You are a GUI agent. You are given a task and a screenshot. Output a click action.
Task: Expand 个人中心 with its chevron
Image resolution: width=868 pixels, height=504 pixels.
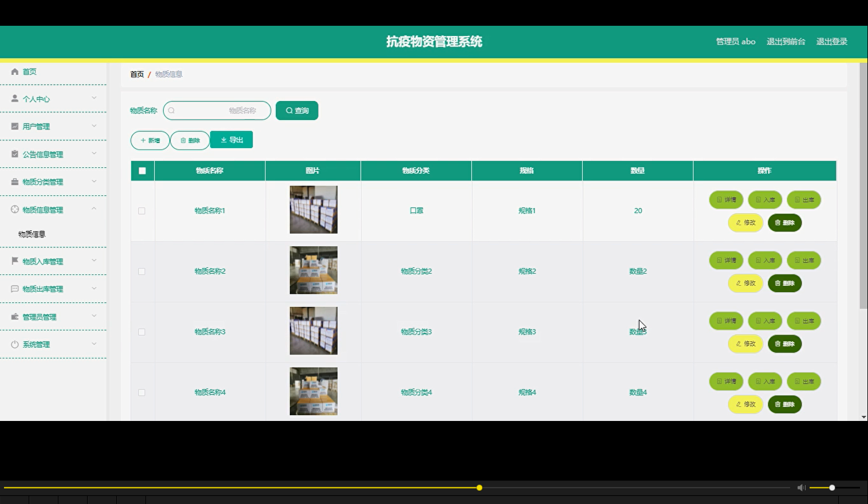click(94, 98)
